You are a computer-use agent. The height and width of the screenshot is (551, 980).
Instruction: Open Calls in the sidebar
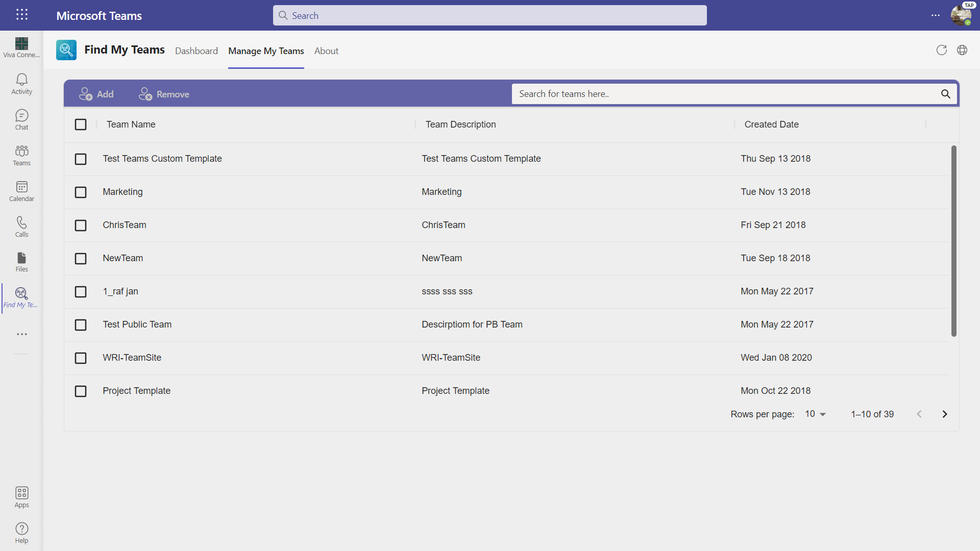click(x=21, y=227)
